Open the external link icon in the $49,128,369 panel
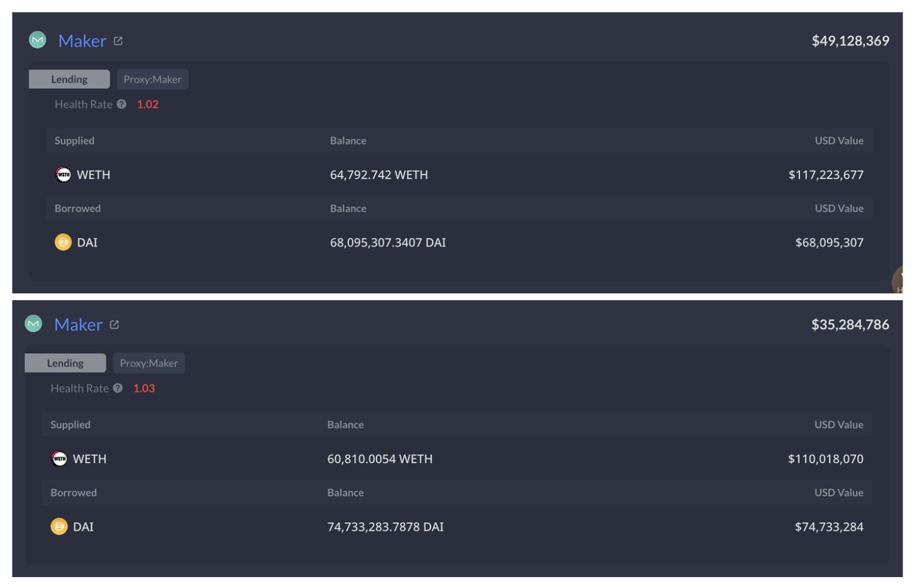 pyautogui.click(x=118, y=41)
